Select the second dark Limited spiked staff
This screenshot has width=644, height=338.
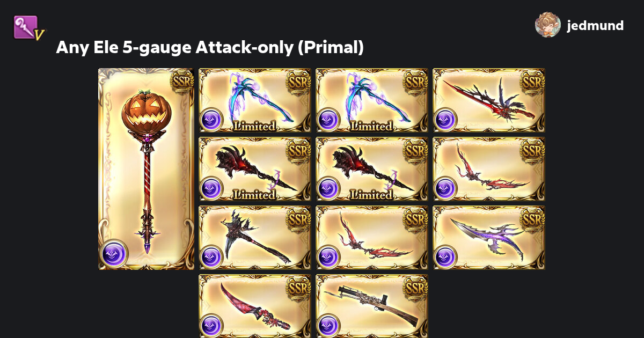tap(372, 169)
